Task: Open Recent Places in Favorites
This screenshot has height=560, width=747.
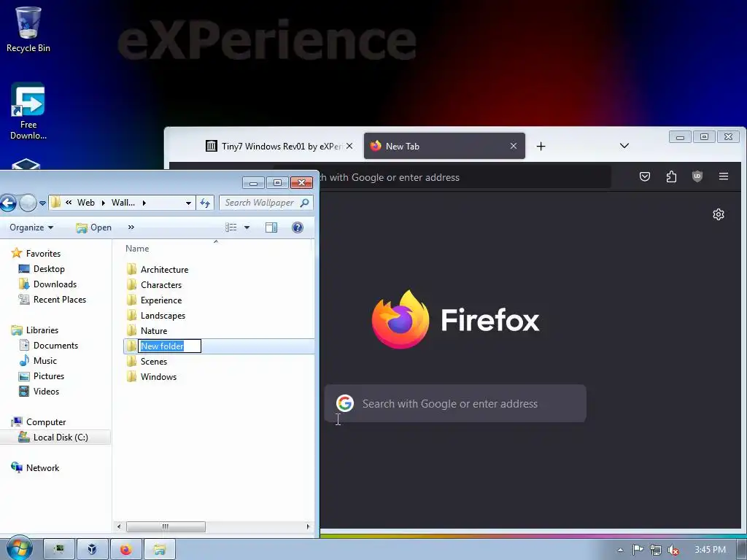Action: click(x=60, y=300)
